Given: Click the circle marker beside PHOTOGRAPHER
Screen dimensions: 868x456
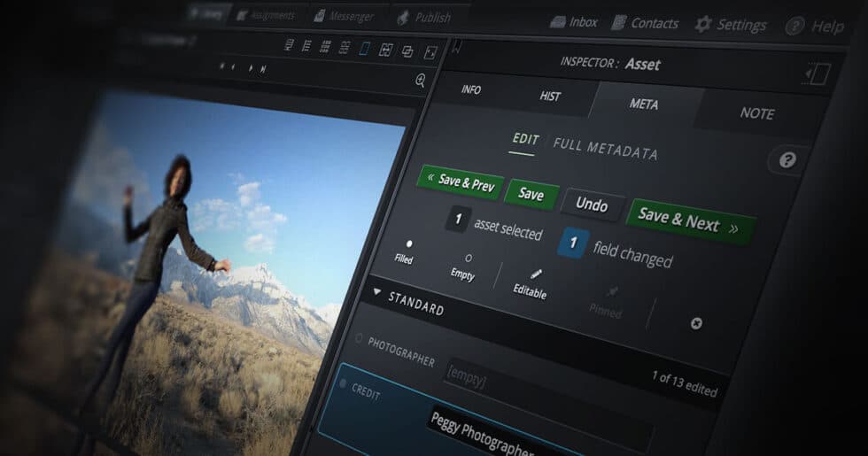Looking at the screenshot, I should (358, 338).
